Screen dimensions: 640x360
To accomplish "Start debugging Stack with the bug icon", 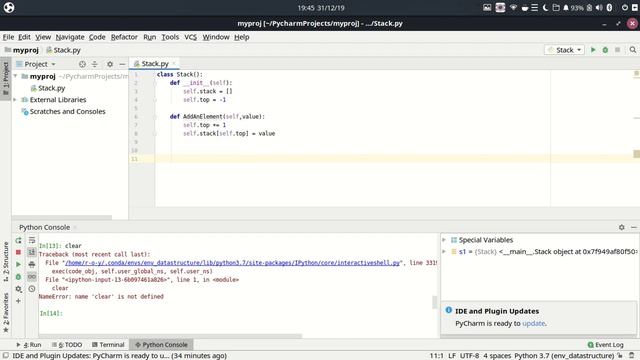I will coord(605,50).
